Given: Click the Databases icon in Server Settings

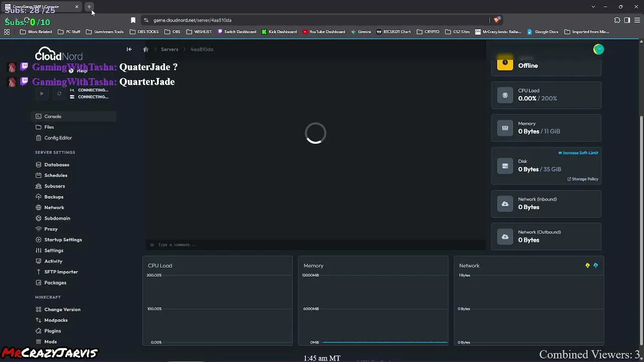Looking at the screenshot, I should tap(39, 165).
